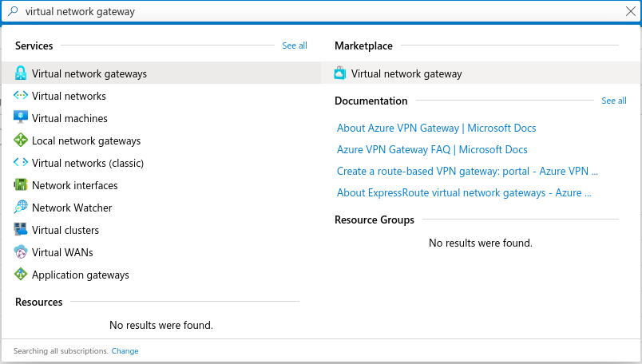
Task: Click the Virtual clusters icon
Action: (x=21, y=229)
